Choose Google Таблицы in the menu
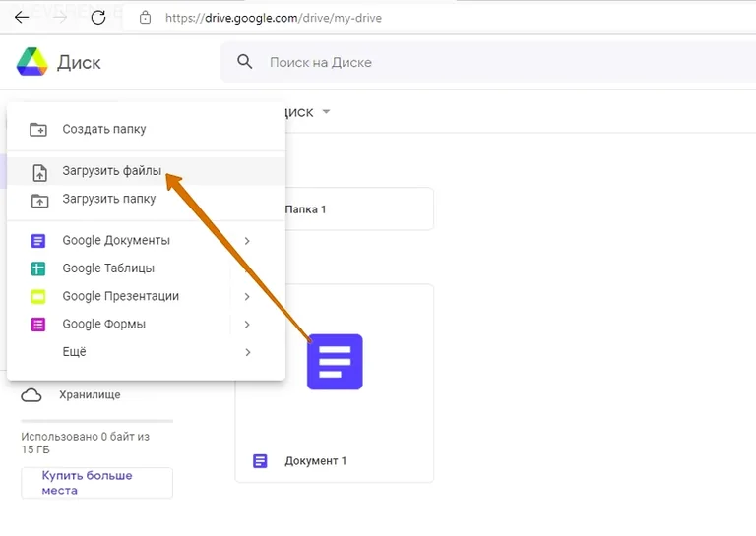The height and width of the screenshot is (536, 756). tap(146, 268)
